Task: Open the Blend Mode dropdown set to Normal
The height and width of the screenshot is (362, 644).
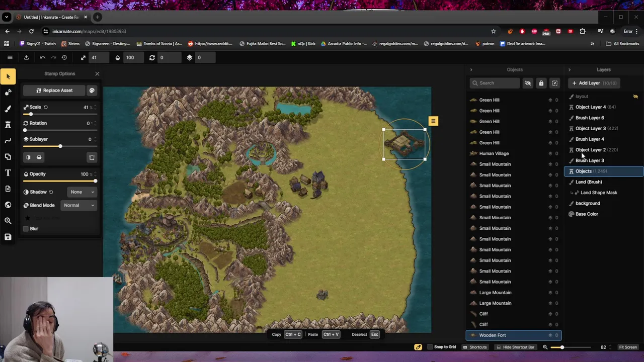Action: pos(79,205)
